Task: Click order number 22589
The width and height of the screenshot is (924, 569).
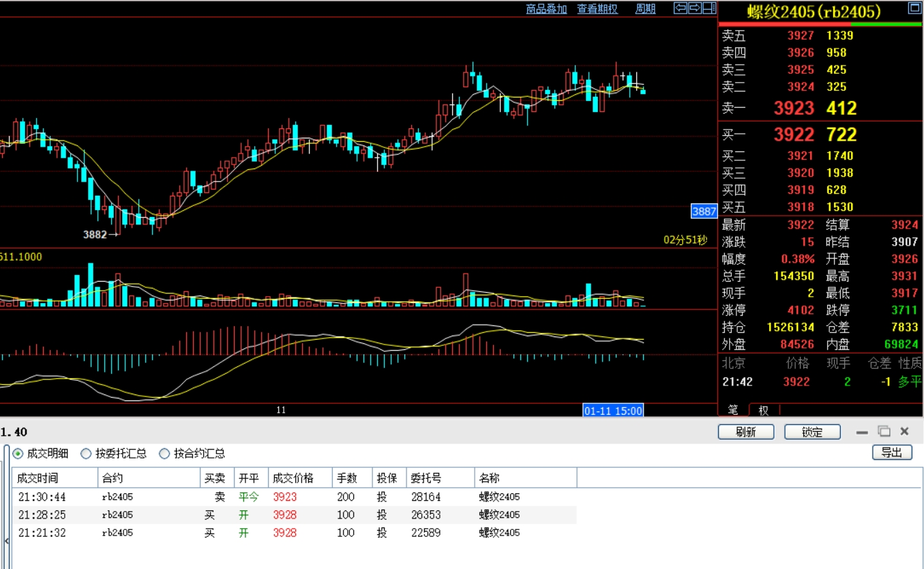Action: [426, 532]
